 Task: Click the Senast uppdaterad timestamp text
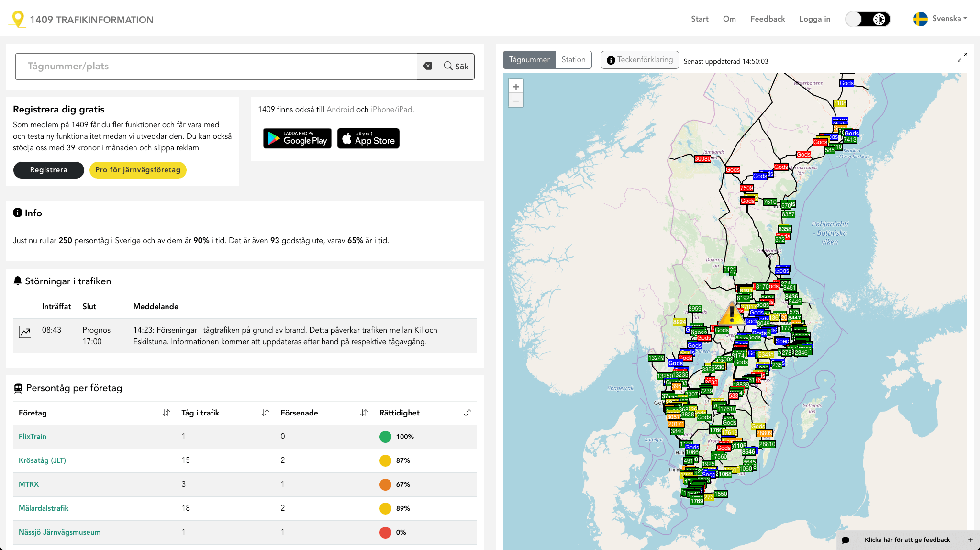pyautogui.click(x=725, y=61)
